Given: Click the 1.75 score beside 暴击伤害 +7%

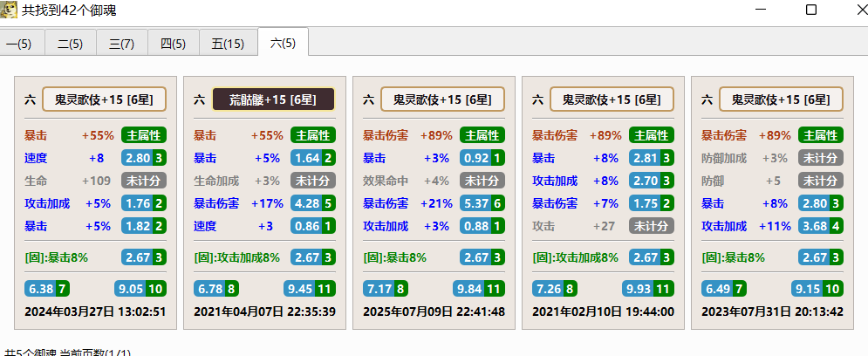Looking at the screenshot, I should coord(652,203).
